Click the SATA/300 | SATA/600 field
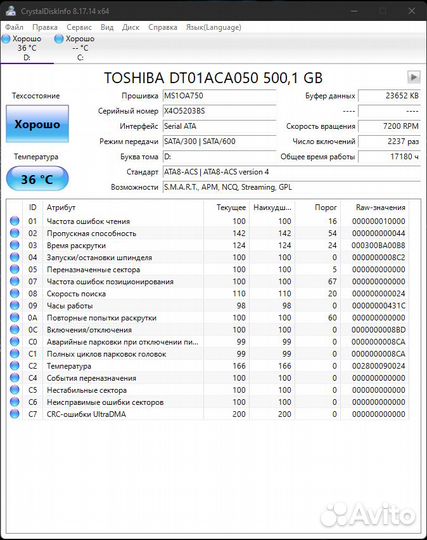The image size is (427, 540). pyautogui.click(x=219, y=141)
